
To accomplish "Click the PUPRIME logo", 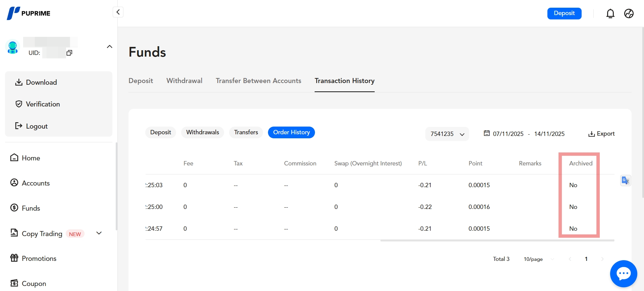I will coord(29,13).
